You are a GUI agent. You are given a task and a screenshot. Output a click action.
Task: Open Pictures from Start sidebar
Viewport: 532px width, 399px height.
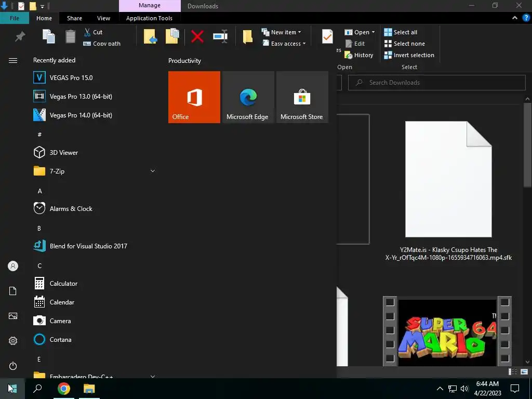(x=13, y=316)
